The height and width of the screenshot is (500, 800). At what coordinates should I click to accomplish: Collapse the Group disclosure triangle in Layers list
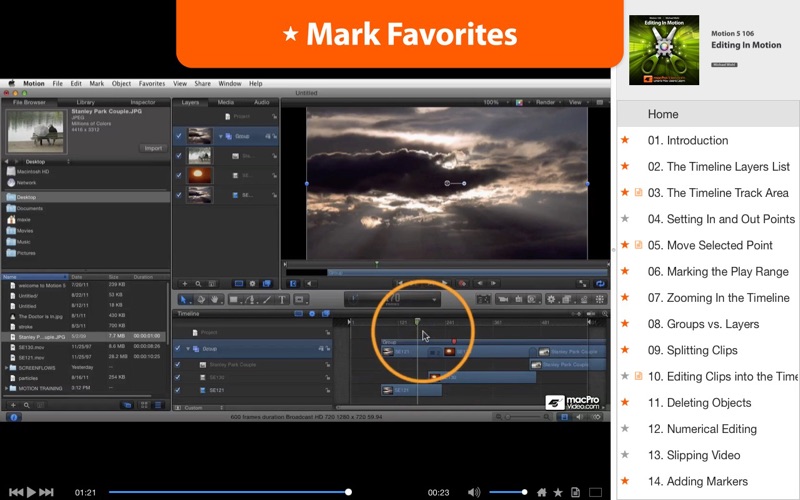tap(220, 136)
